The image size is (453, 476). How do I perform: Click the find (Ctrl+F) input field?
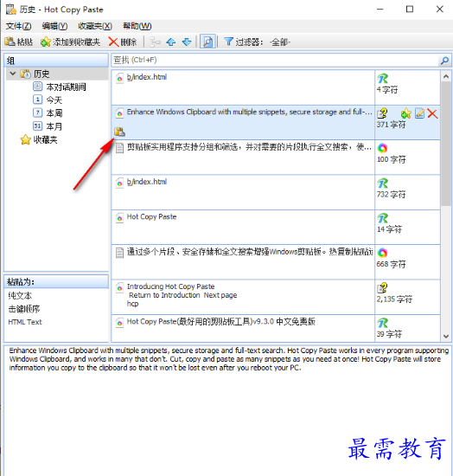275,60
